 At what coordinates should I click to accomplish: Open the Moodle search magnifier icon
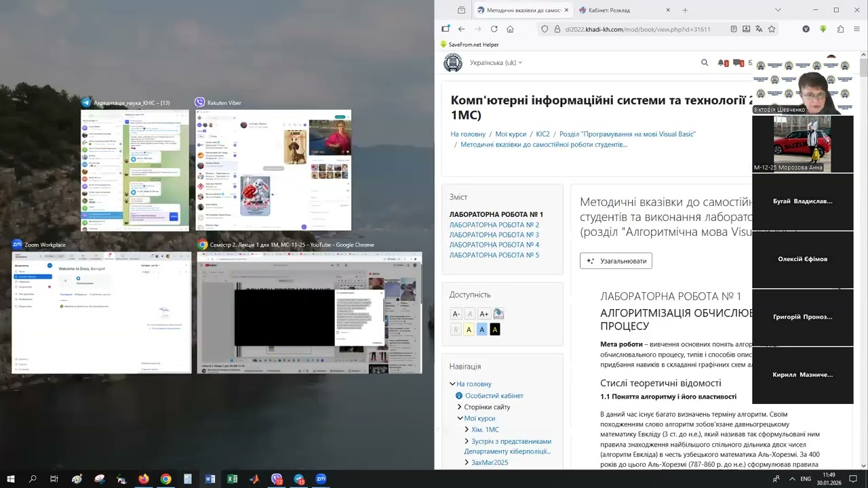705,62
